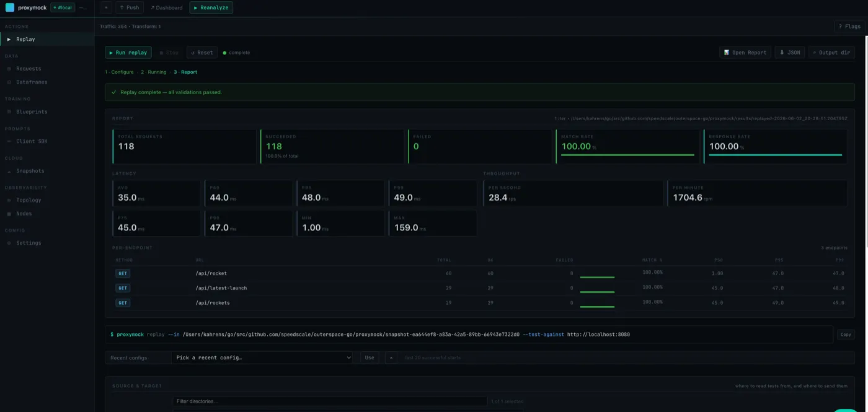868x412 pixels.
Task: Click the Match Rate progress bar
Action: point(627,155)
